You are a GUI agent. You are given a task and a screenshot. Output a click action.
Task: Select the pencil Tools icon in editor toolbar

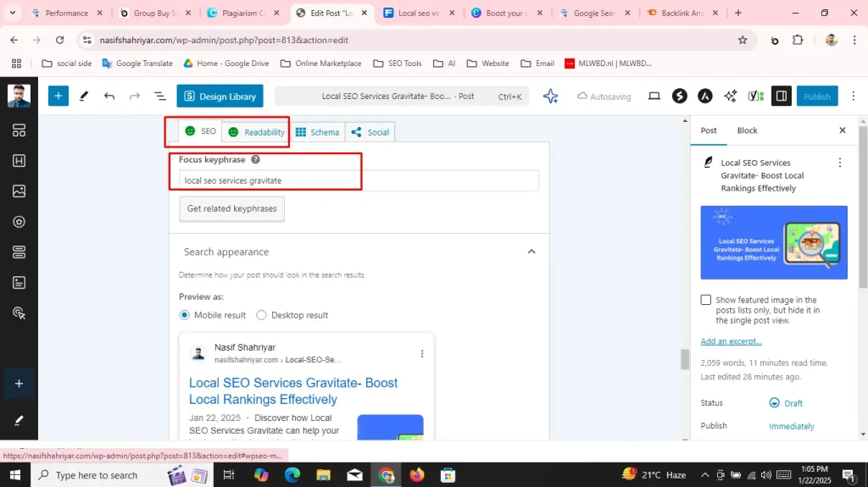(84, 97)
